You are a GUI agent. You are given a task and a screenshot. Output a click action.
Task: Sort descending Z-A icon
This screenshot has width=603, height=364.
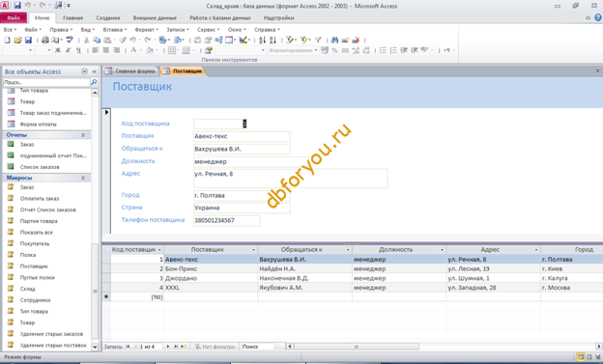coord(273,40)
